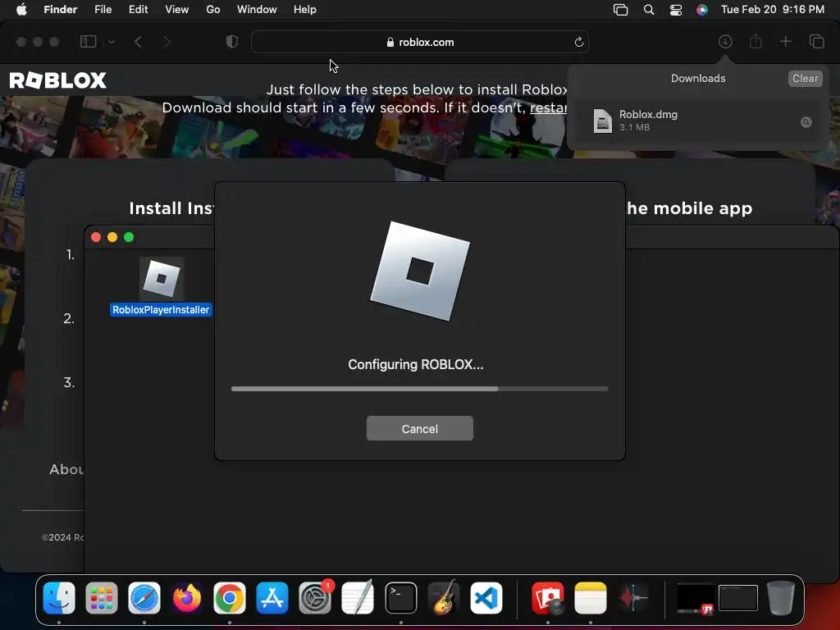
Task: Open the Help menu
Action: (x=305, y=10)
